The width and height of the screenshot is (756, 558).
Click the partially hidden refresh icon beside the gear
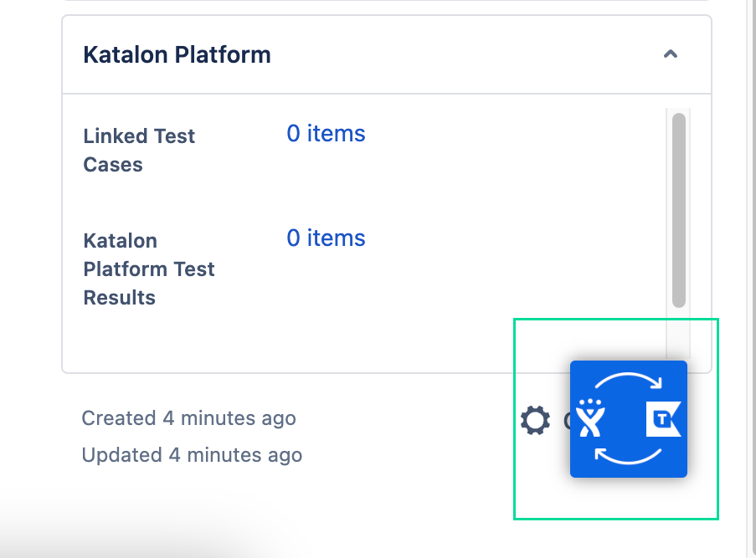click(x=565, y=420)
